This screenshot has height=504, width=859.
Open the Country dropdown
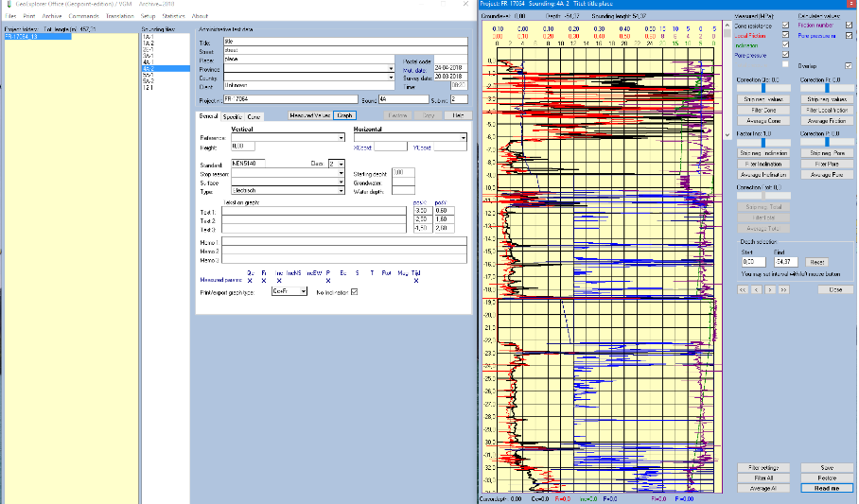[x=391, y=78]
